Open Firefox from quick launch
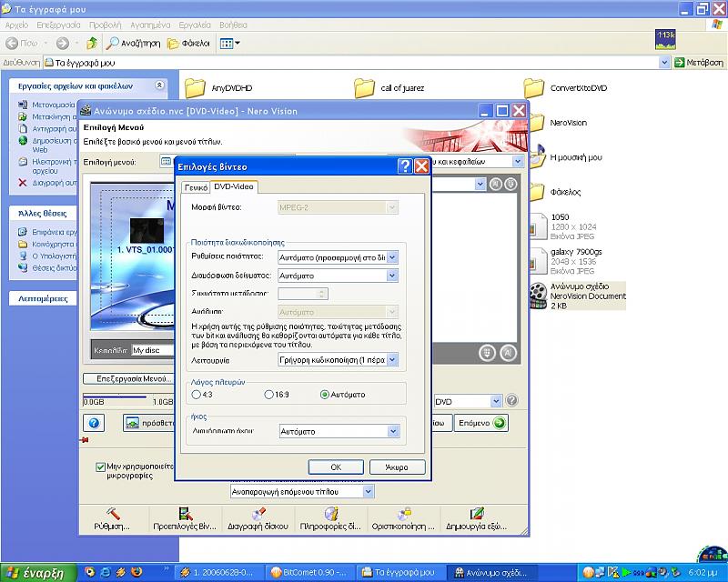 tap(136, 572)
